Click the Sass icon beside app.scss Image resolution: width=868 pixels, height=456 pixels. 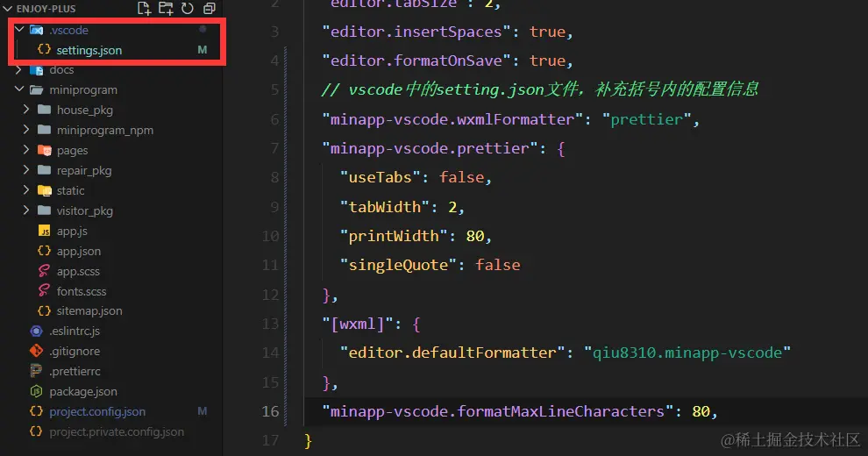coord(44,271)
